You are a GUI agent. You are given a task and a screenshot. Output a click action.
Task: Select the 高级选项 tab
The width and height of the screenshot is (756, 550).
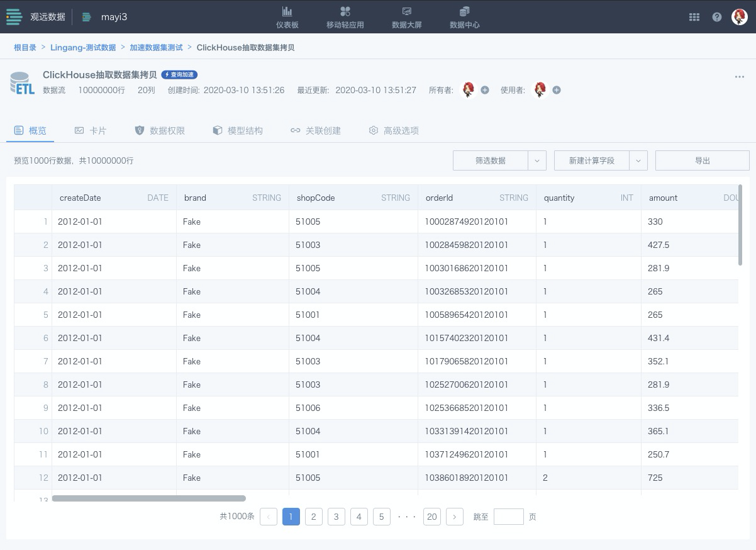(x=394, y=130)
